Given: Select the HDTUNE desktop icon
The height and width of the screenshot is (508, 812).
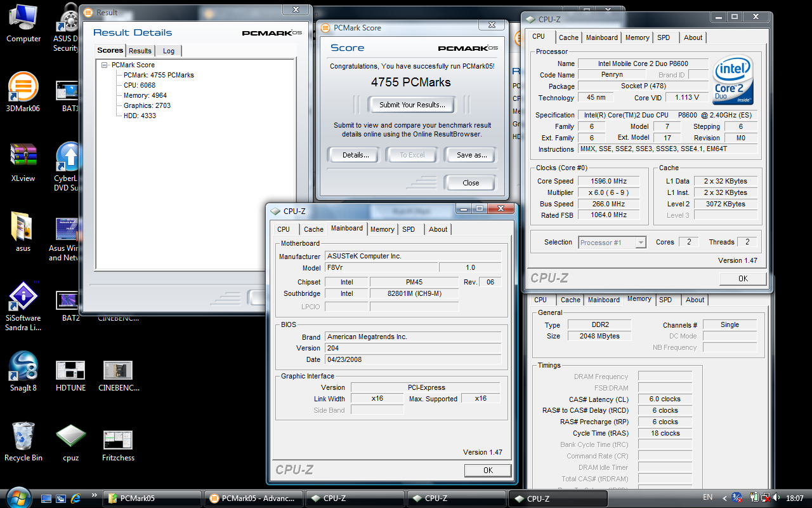Looking at the screenshot, I should tap(70, 375).
